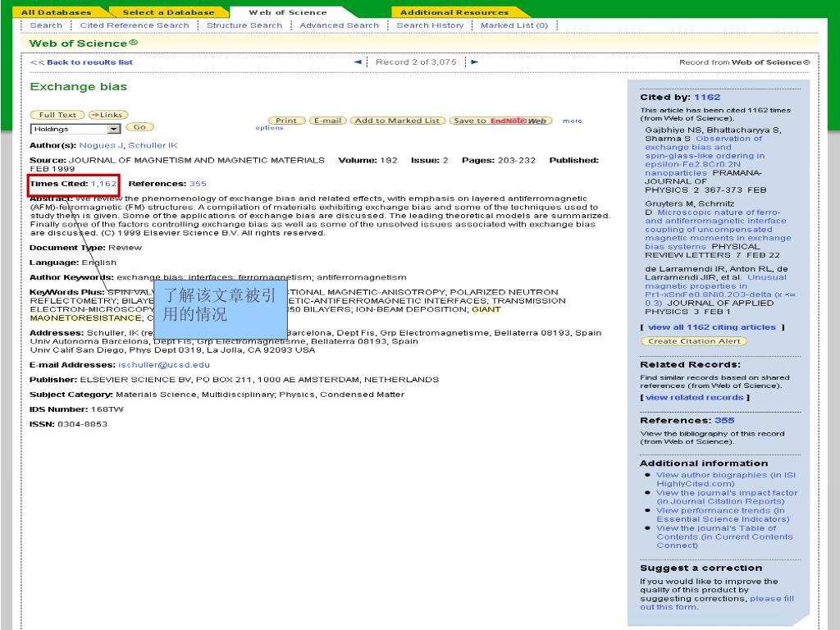Click Go next to Holdings
This screenshot has height=630, width=840.
click(x=139, y=127)
